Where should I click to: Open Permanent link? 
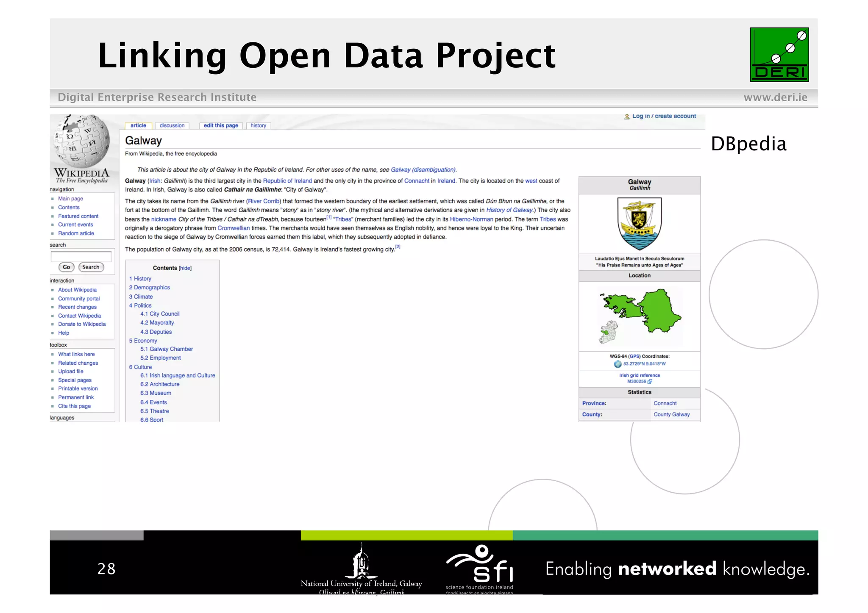pyautogui.click(x=76, y=397)
